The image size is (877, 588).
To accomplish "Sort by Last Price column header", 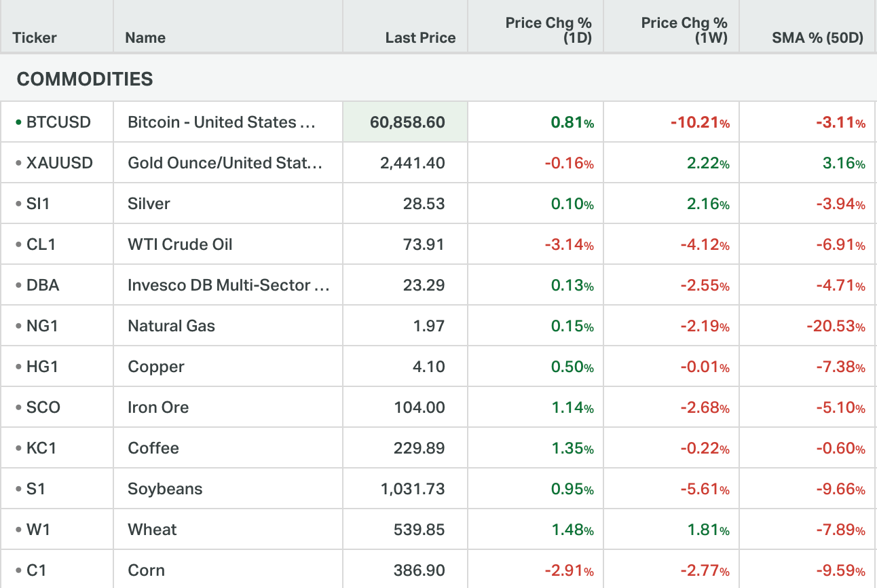I will 420,38.
